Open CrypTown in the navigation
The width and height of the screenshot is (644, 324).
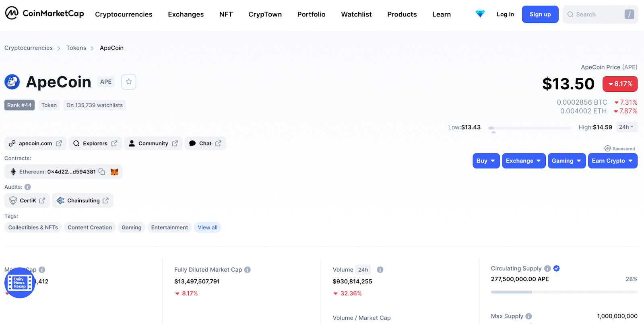tap(265, 14)
